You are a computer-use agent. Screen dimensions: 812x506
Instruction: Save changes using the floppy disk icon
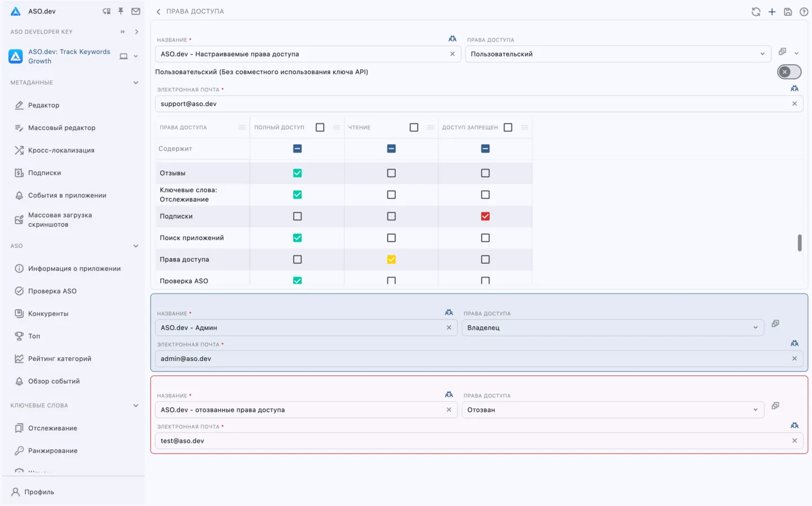click(788, 11)
